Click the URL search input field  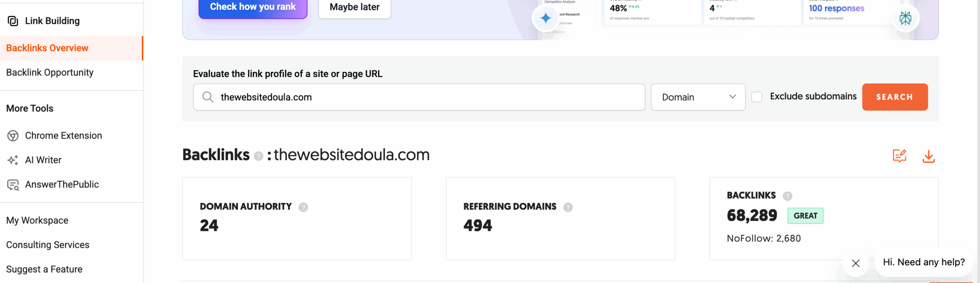[x=419, y=97]
